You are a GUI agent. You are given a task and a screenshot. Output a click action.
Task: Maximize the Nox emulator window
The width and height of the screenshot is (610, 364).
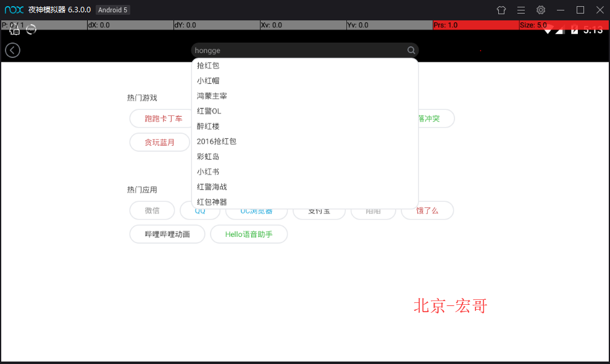[580, 10]
